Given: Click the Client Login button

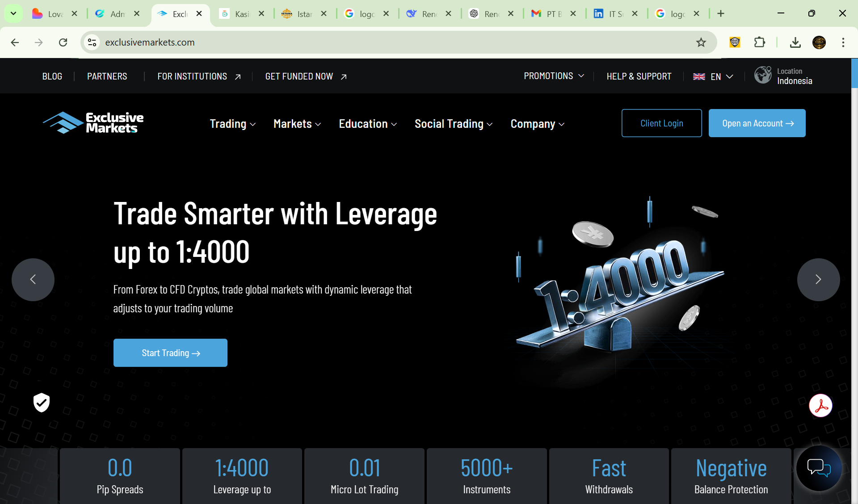Looking at the screenshot, I should (661, 123).
